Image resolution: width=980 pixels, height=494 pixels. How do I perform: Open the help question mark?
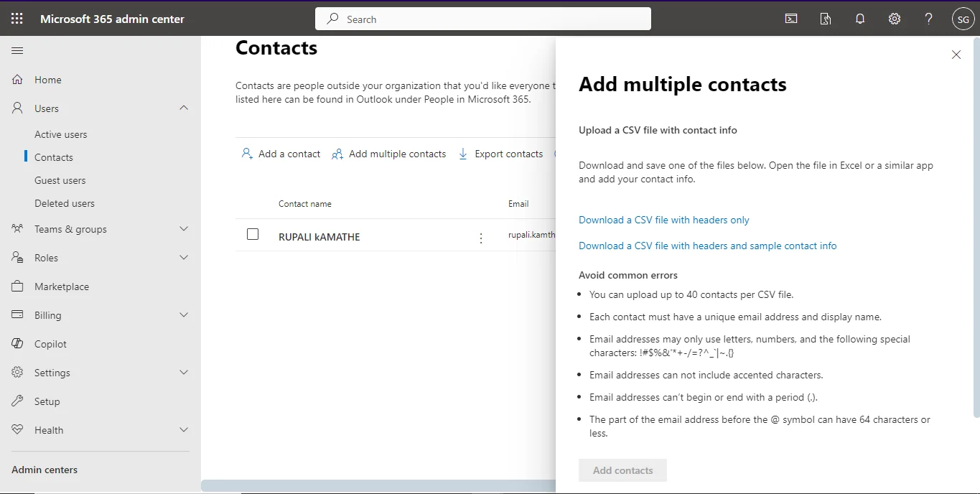pyautogui.click(x=928, y=19)
